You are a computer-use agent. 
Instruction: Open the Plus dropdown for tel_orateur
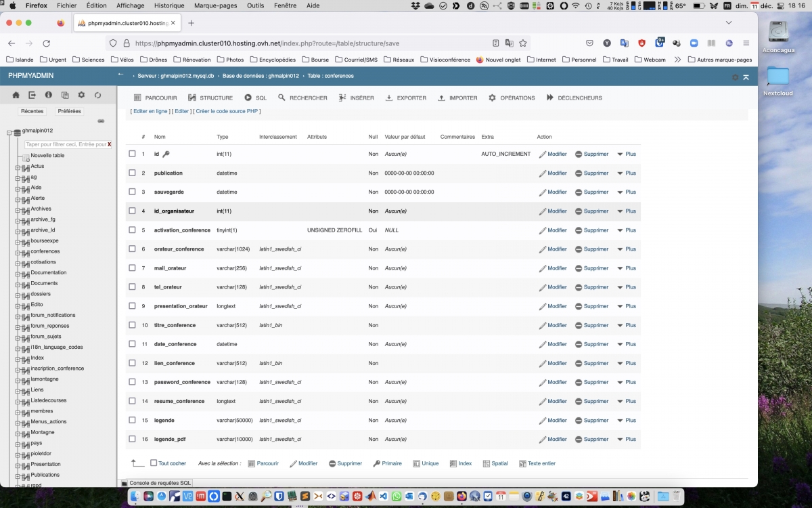pos(627,287)
